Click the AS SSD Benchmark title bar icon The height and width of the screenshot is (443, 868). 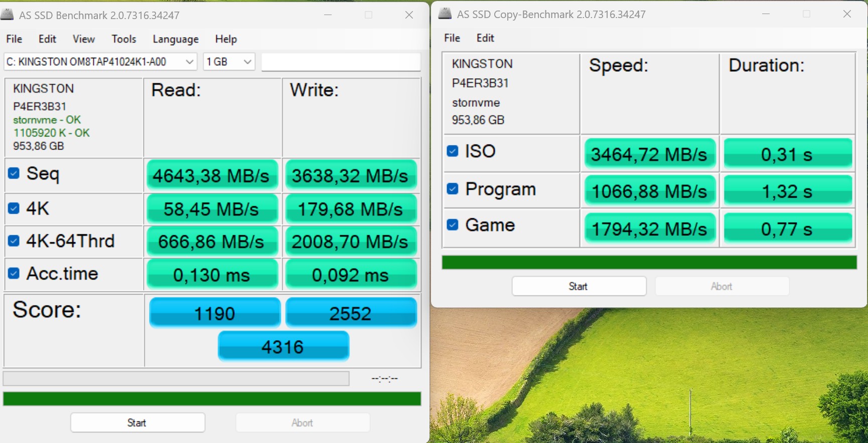coord(8,15)
